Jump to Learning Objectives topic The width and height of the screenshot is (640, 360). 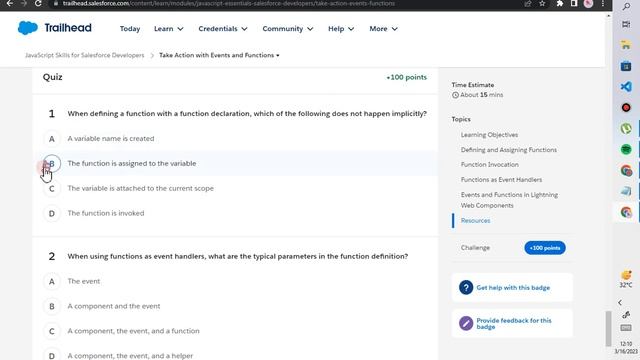tap(489, 135)
